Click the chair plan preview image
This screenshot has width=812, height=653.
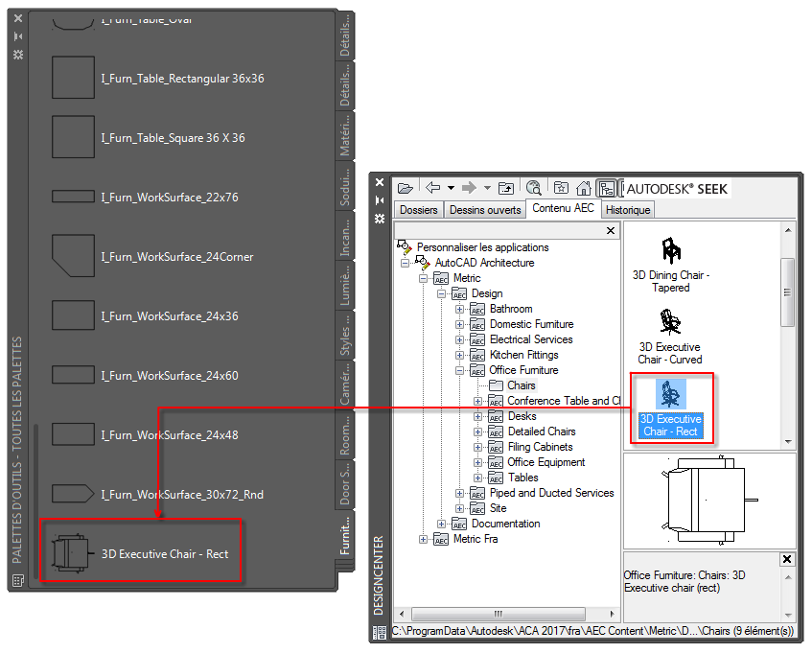pyautogui.click(x=709, y=501)
